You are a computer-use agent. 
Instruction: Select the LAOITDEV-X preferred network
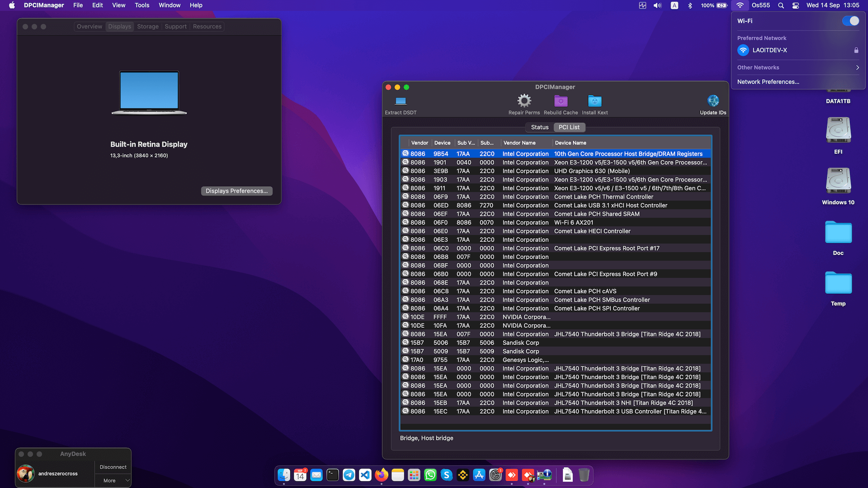798,50
